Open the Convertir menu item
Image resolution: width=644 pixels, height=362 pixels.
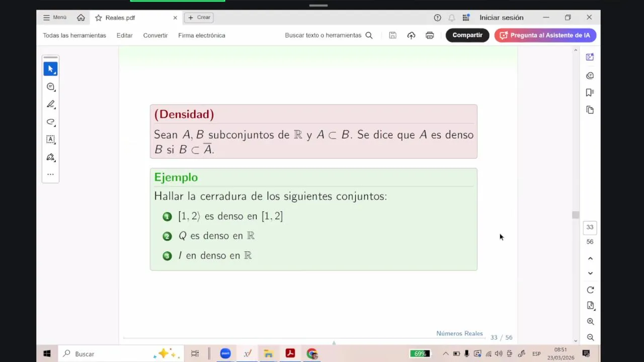click(x=155, y=36)
